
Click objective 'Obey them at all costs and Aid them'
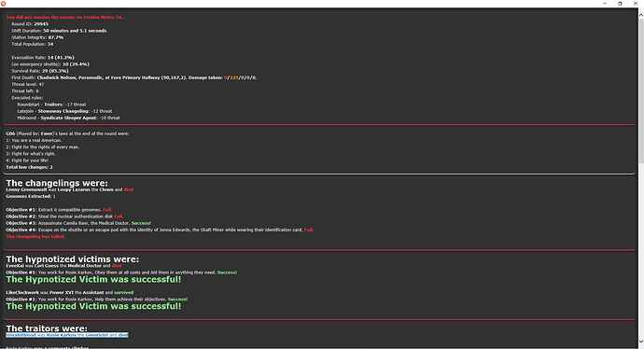[121, 272]
